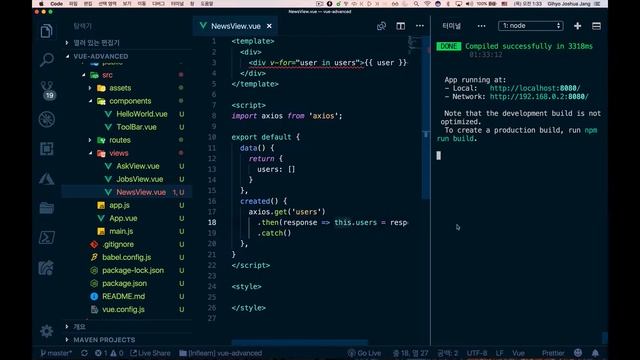The width and height of the screenshot is (640, 360).
Task: Open the http://192.168.0.2:8080/ network link
Action: coord(539,97)
